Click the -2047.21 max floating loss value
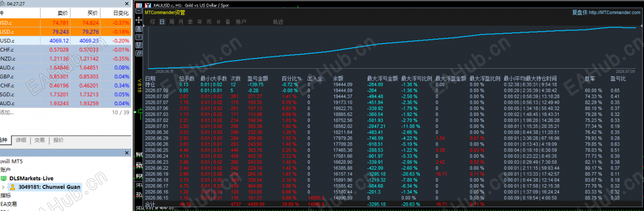 (x=377, y=126)
